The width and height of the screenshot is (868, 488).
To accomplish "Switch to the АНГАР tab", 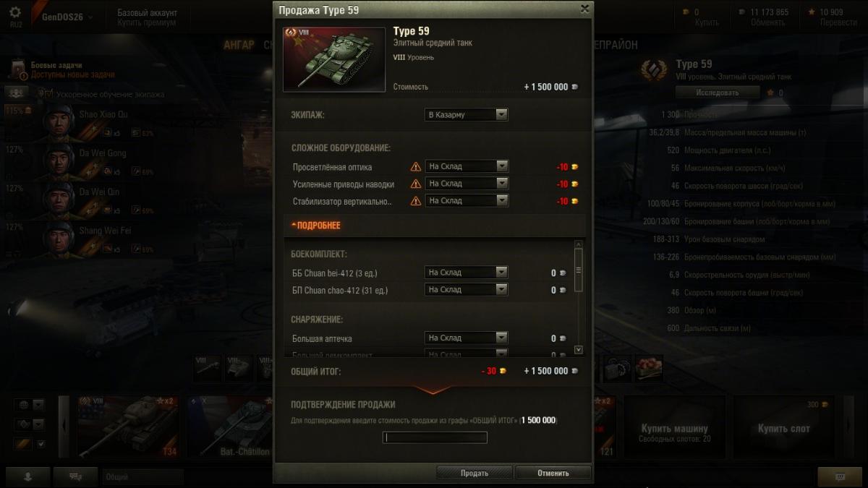I will coord(239,45).
